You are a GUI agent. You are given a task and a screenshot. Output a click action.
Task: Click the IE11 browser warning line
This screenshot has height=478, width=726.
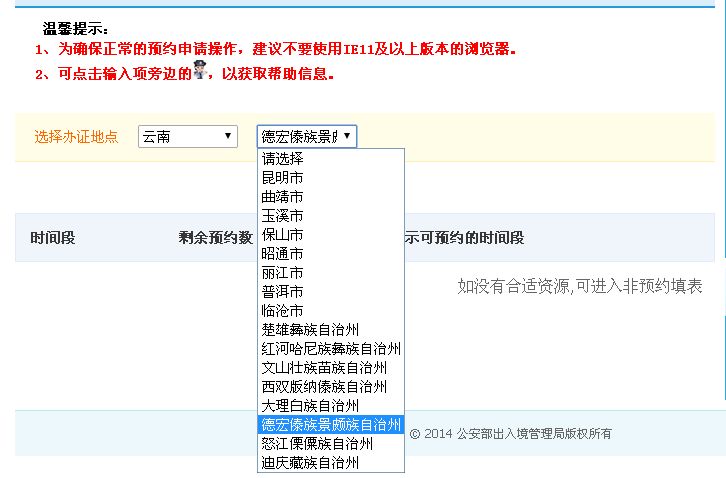click(x=276, y=49)
